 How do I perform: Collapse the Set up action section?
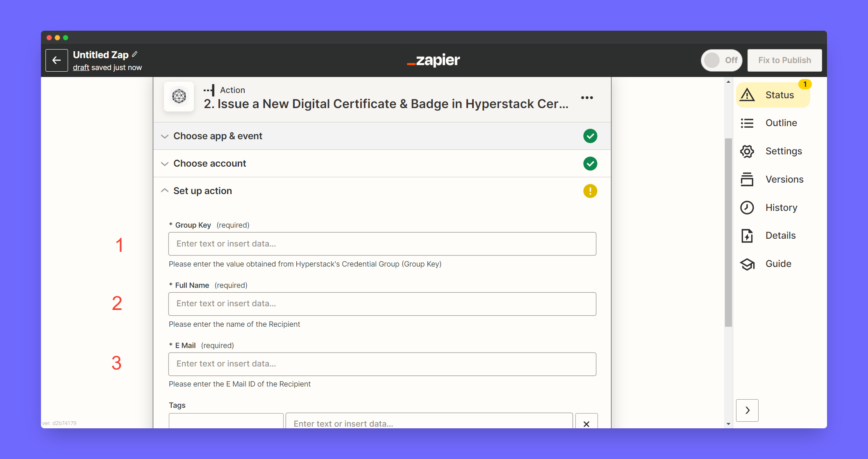[202, 191]
